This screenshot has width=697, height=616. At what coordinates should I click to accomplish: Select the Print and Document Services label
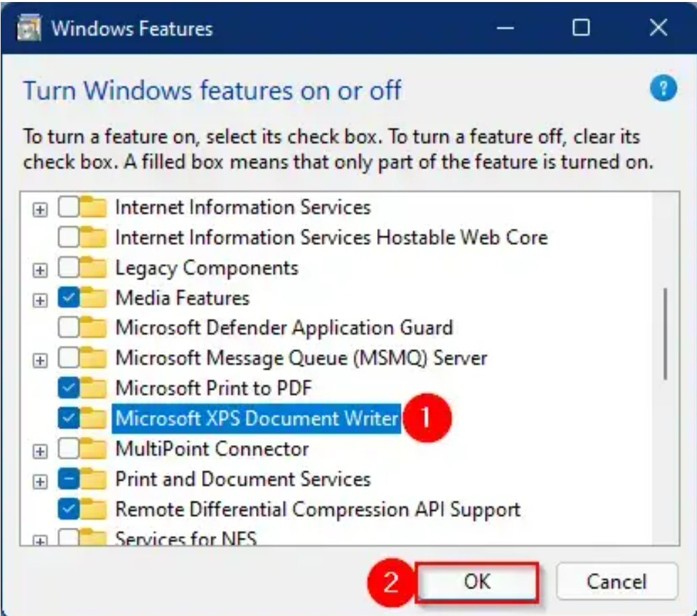pos(242,479)
